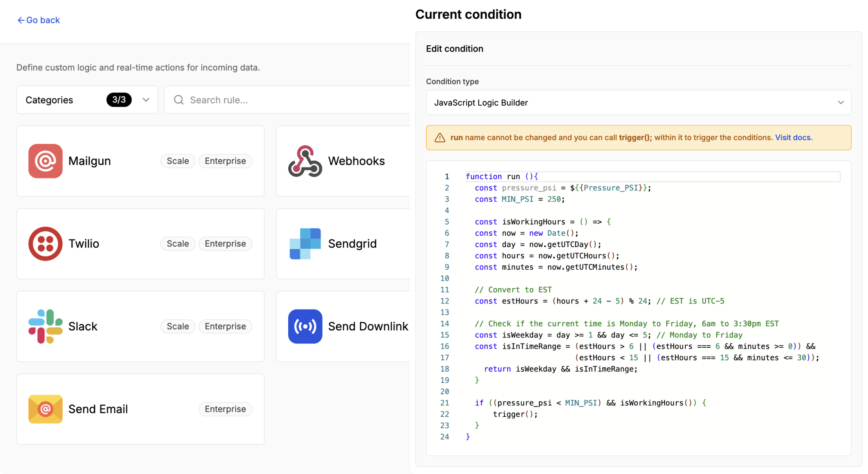Viewport: 868px width, 474px height.
Task: Click Enterprise badge on Send Email card
Action: pyautogui.click(x=225, y=409)
